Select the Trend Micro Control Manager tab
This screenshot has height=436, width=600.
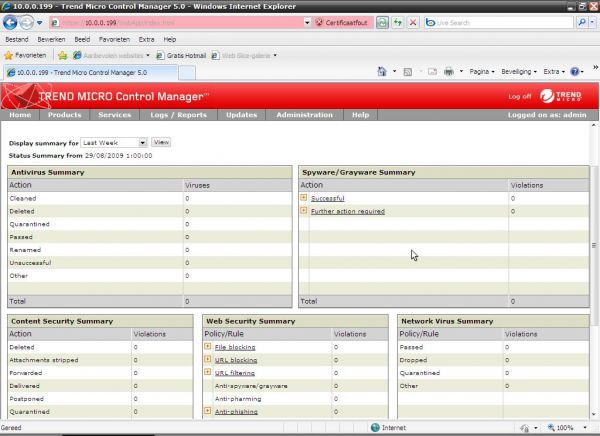(x=90, y=72)
